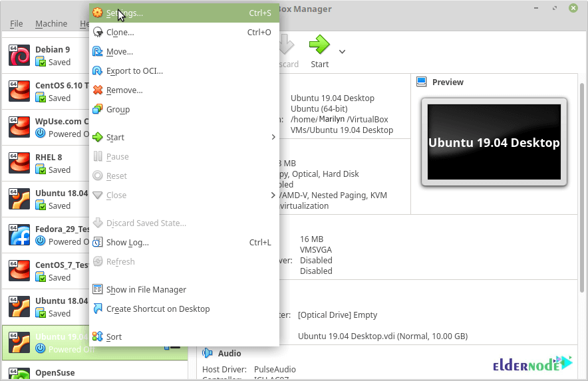Click the Start toolbar green arrow
Image resolution: width=588 pixels, height=381 pixels.
(x=319, y=45)
